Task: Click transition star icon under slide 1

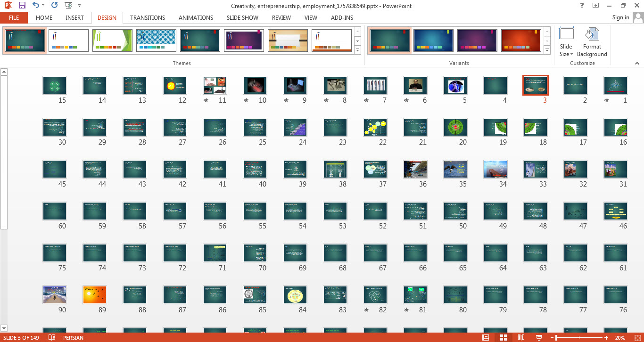Action: (607, 100)
